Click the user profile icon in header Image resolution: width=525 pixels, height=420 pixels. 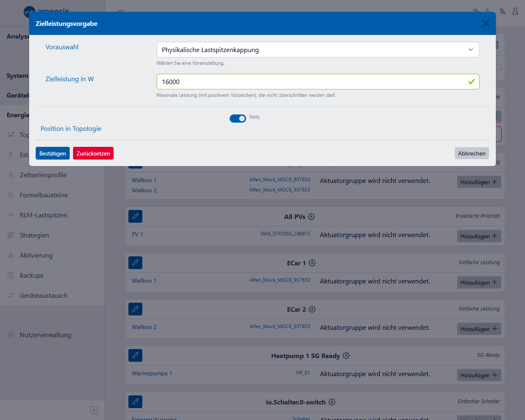coord(515,11)
